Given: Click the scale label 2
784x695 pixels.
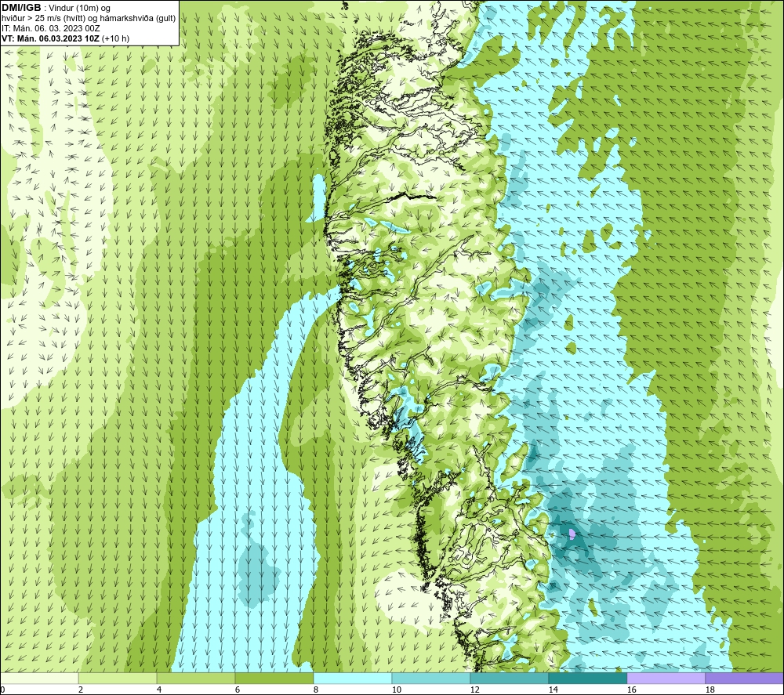Looking at the screenshot, I should [x=81, y=690].
